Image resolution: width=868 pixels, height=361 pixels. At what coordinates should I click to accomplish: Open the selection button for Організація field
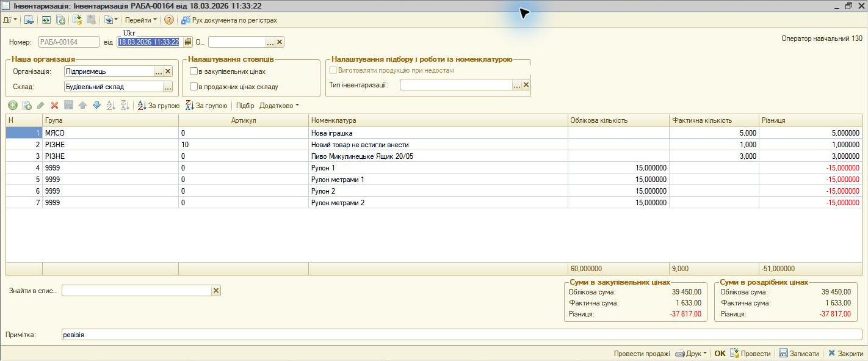(159, 71)
